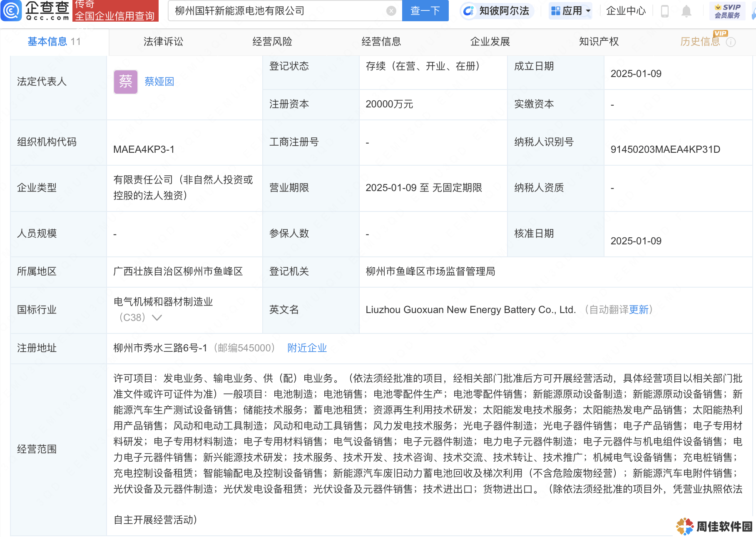Click the 知彼阿尔法 AI assistant icon
This screenshot has width=756, height=537.
point(469,11)
